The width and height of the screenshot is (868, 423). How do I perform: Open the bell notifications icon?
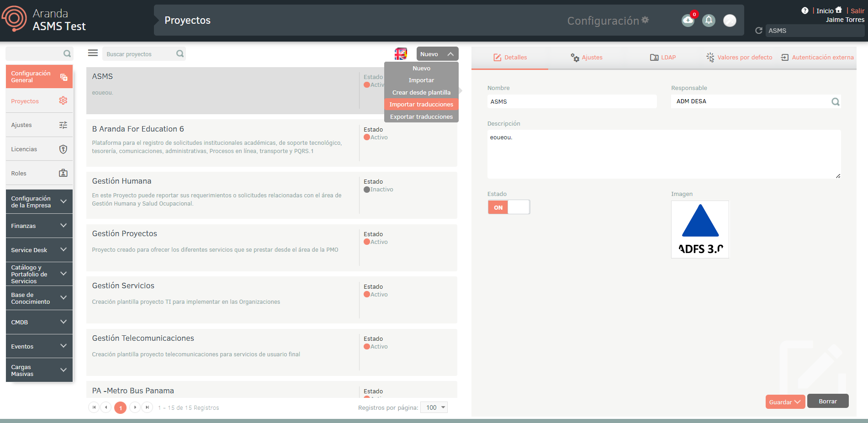click(x=709, y=21)
